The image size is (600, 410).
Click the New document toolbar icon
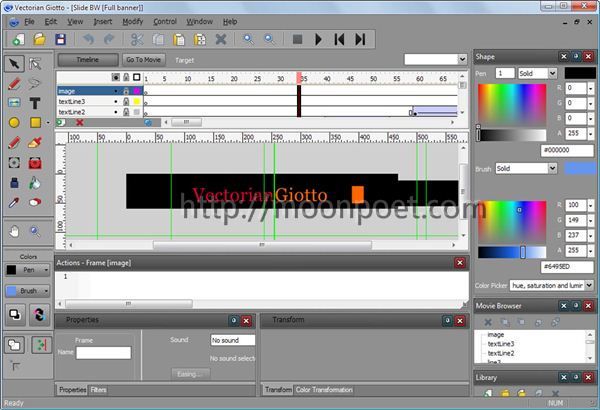point(18,39)
